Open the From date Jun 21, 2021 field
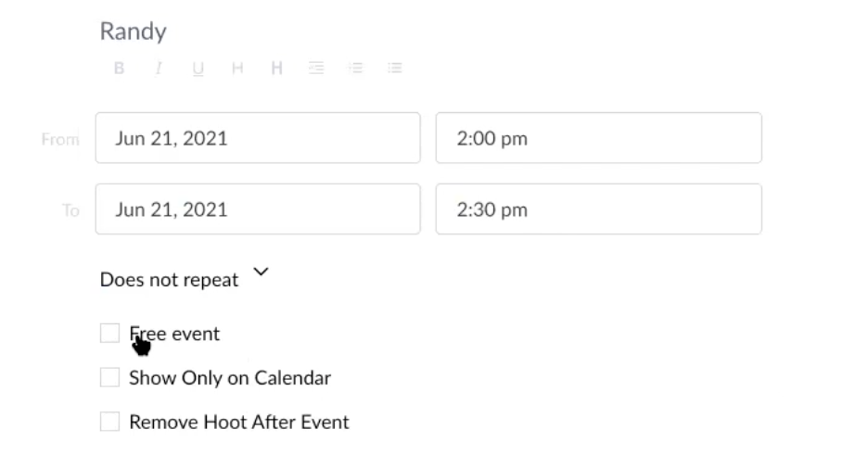Viewport: 868px width, 454px height. pyautogui.click(x=257, y=138)
